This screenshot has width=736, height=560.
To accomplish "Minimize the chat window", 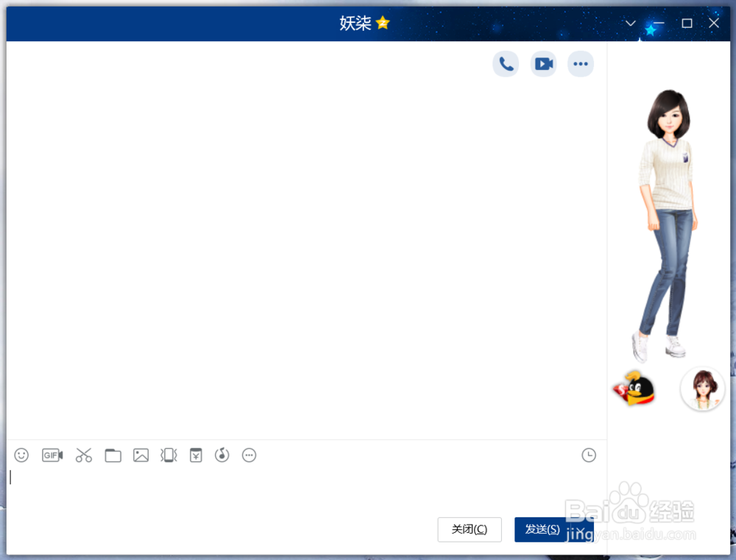I will (659, 23).
